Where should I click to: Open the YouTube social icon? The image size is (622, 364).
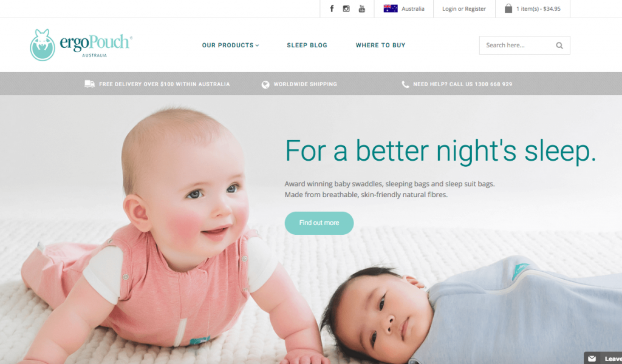[362, 8]
